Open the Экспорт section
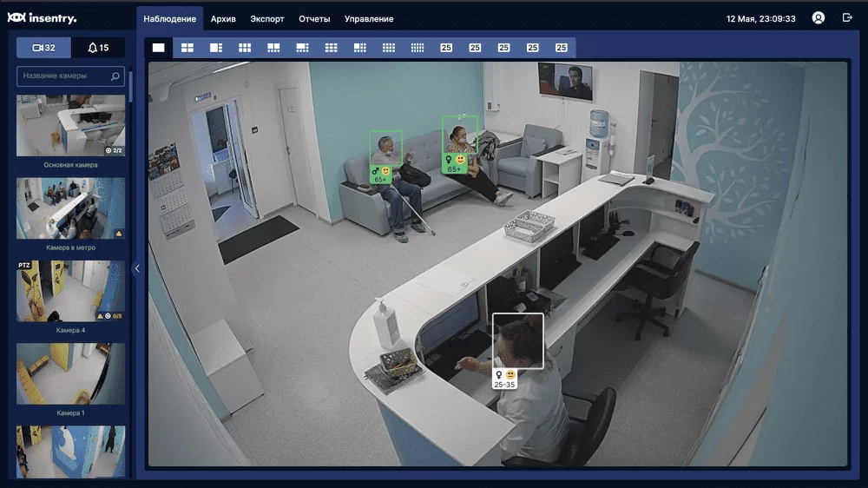This screenshot has width=868, height=488. tap(266, 19)
